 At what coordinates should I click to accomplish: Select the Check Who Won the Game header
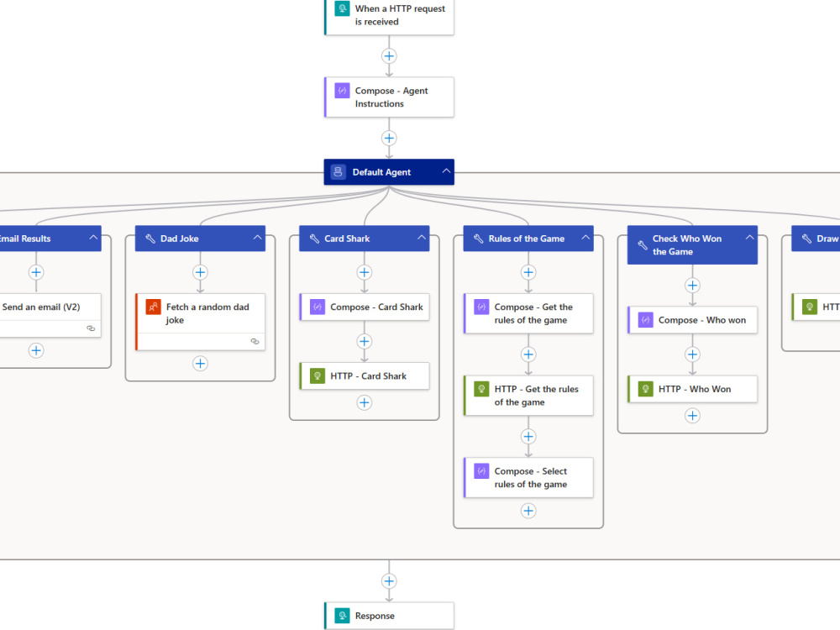(x=692, y=244)
